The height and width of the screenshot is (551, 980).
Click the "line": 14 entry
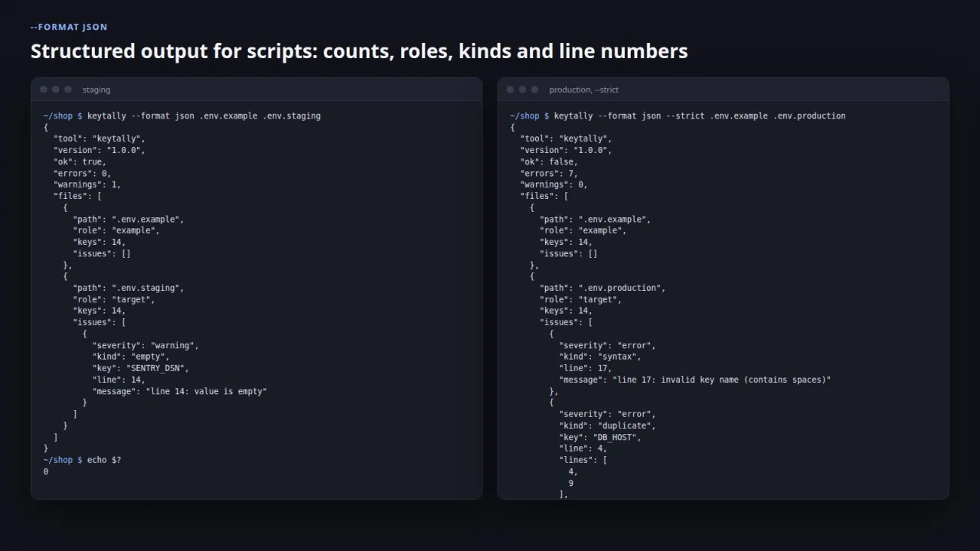coord(119,380)
